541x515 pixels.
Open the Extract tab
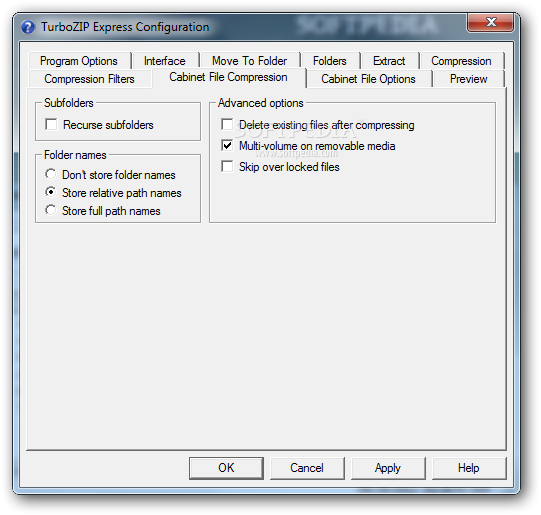389,61
